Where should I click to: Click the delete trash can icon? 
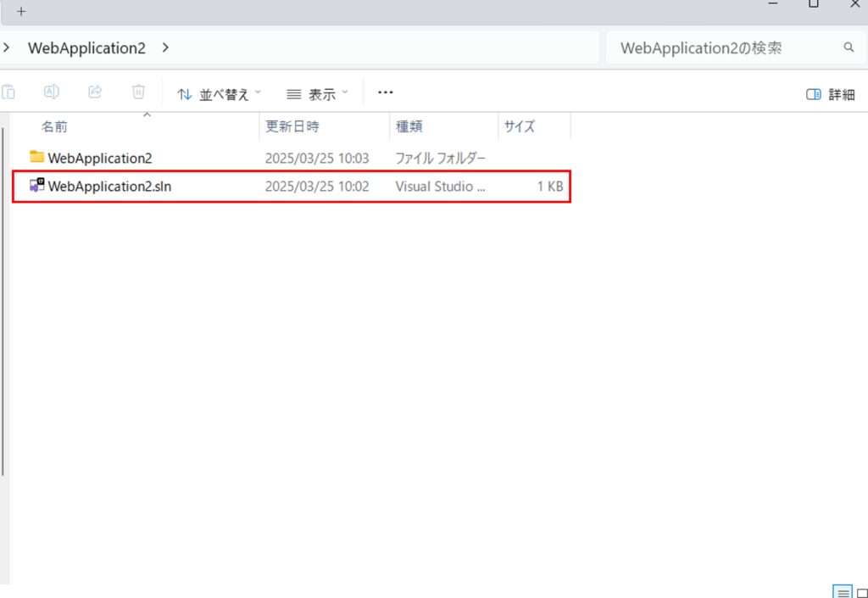138,92
